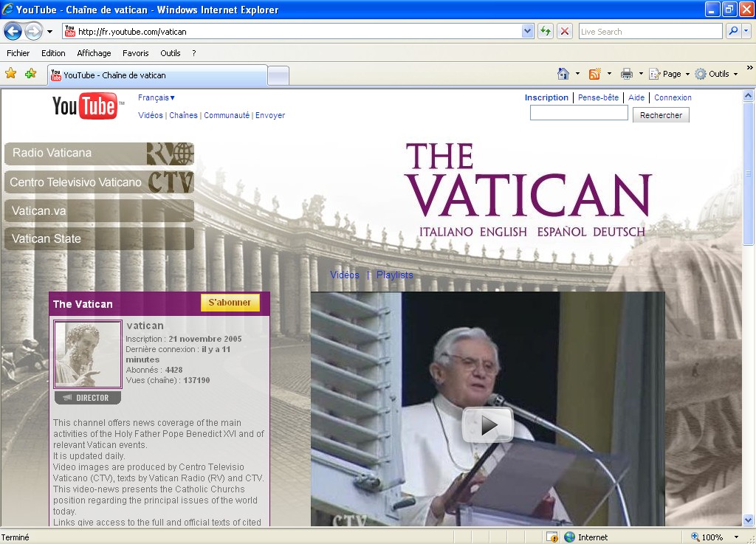The height and width of the screenshot is (544, 756).
Task: Click the Print icon
Action: 626,74
